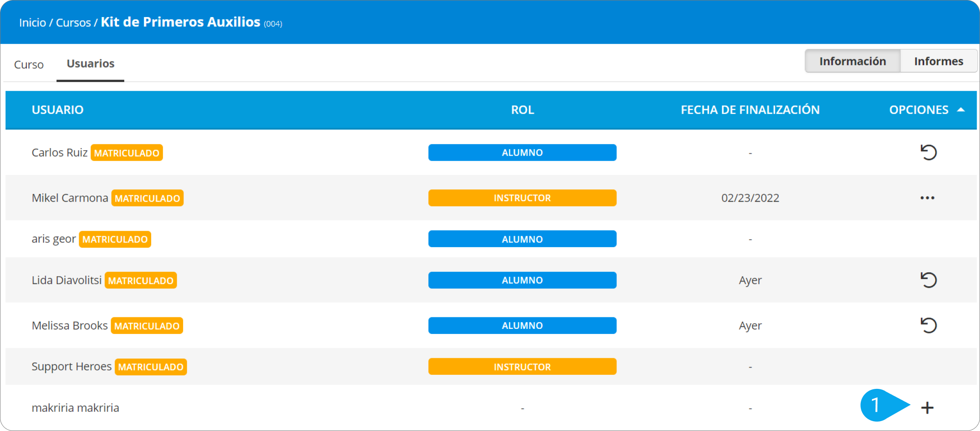Switch to Información view

point(852,61)
